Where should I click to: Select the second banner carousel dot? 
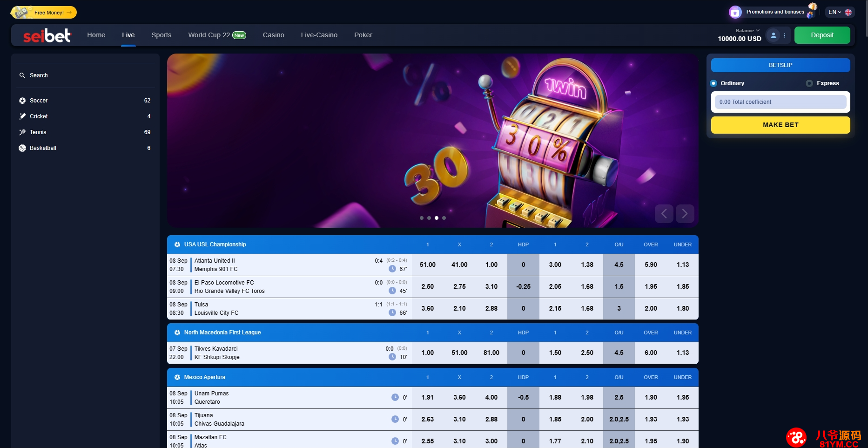click(429, 218)
